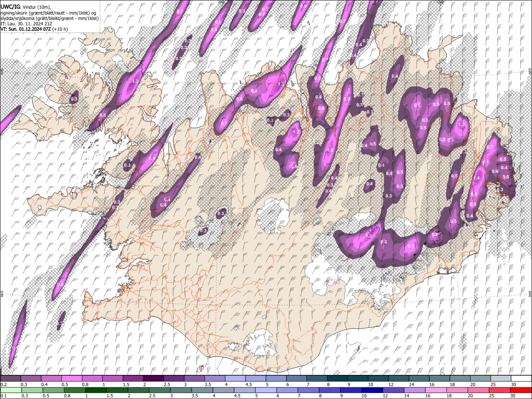Select white upper swatch after the 30 label

pyautogui.click(x=521, y=378)
